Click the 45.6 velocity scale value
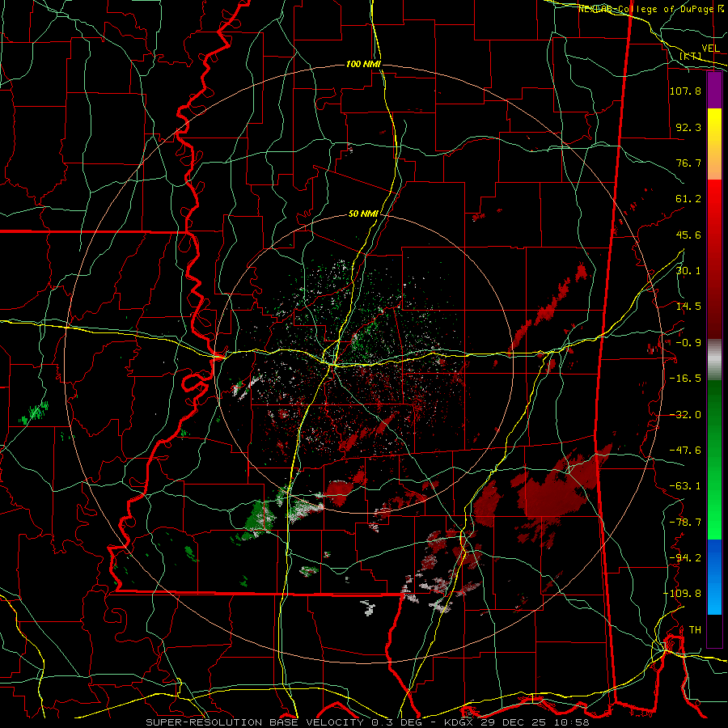The height and width of the screenshot is (728, 728). coord(688,235)
